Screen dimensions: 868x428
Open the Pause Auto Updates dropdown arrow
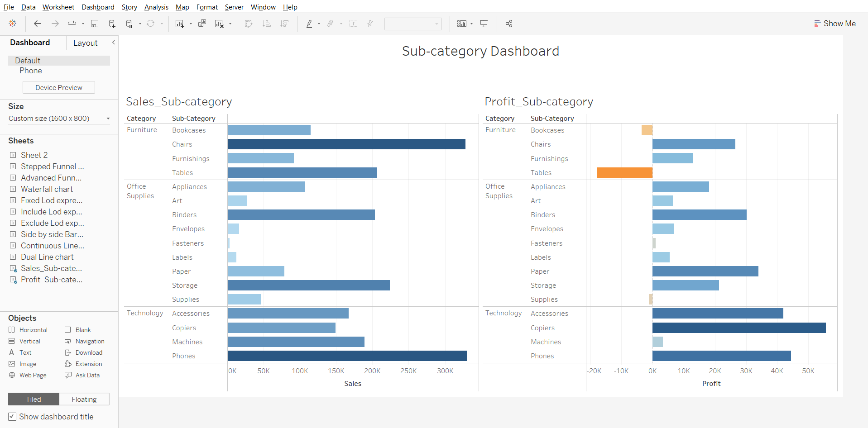pos(140,24)
